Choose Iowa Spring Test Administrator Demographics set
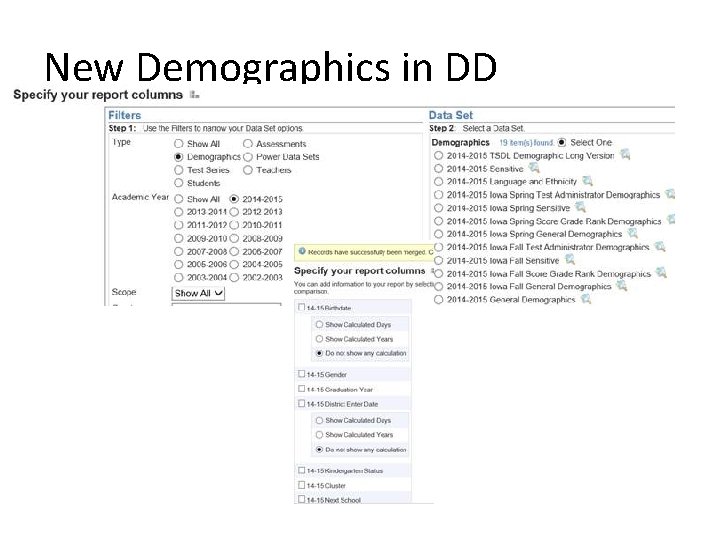This screenshot has width=720, height=540. point(439,195)
